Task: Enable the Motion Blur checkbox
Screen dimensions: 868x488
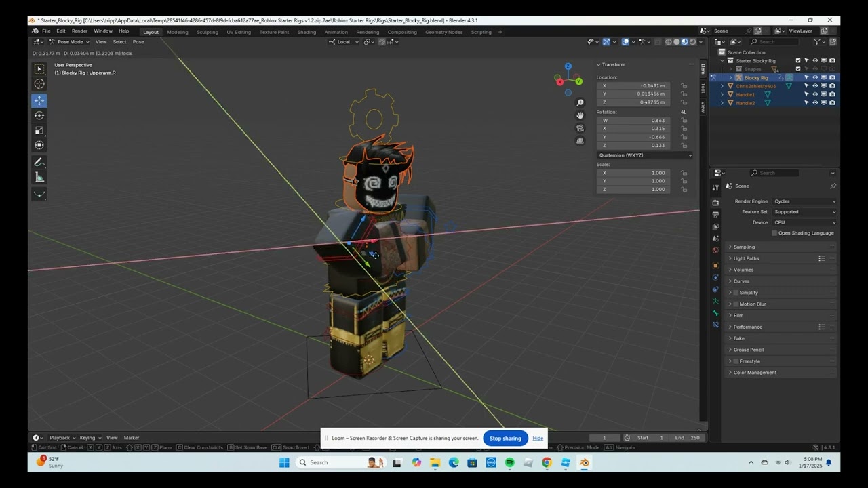Action: click(736, 304)
